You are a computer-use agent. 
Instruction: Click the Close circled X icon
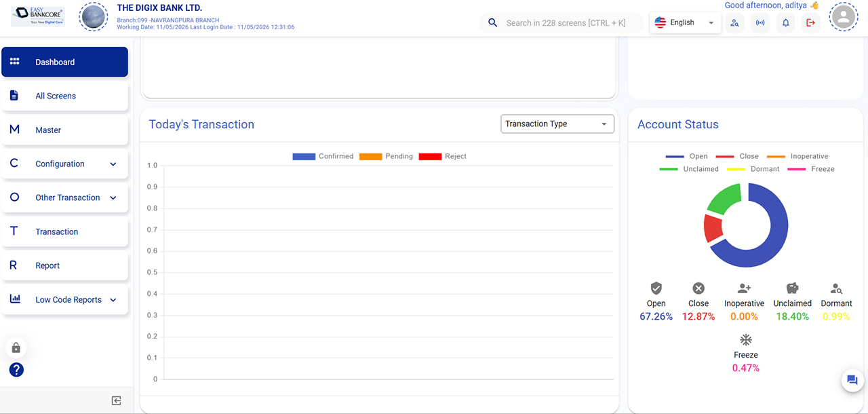698,288
